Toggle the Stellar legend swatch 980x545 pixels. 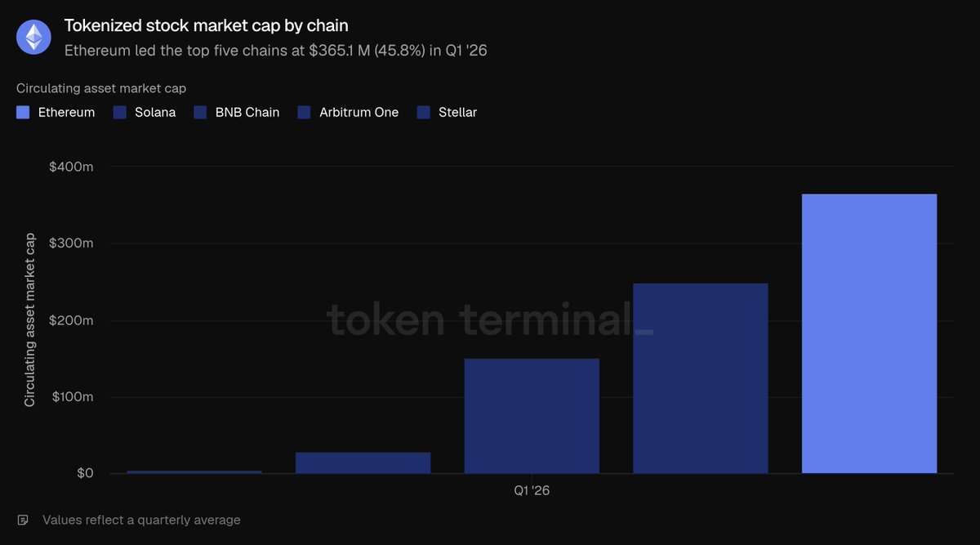click(423, 113)
